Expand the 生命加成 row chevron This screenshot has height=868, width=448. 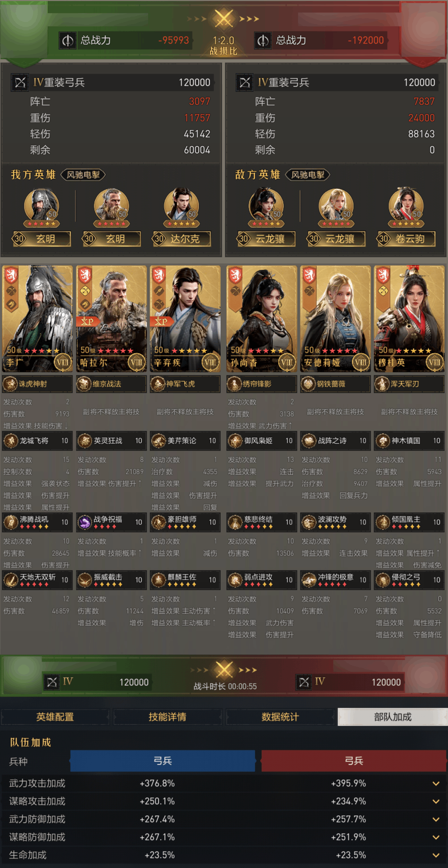[x=436, y=856]
